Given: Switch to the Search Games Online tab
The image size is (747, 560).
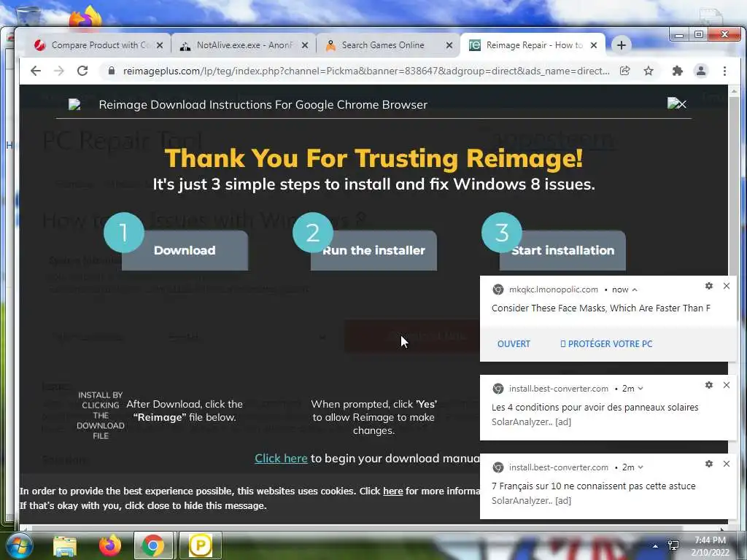Looking at the screenshot, I should click(387, 45).
